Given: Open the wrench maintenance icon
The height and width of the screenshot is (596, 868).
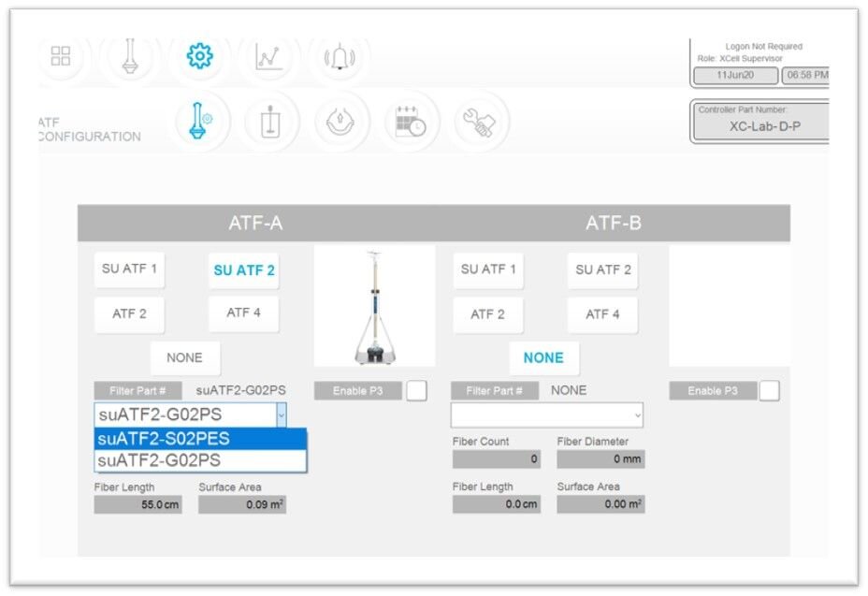Looking at the screenshot, I should click(x=480, y=122).
